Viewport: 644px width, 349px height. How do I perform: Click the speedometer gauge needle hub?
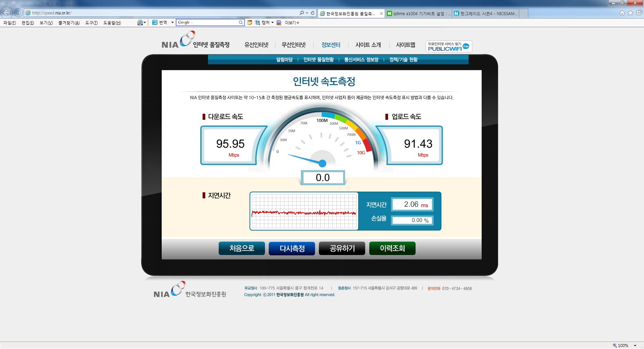point(322,163)
